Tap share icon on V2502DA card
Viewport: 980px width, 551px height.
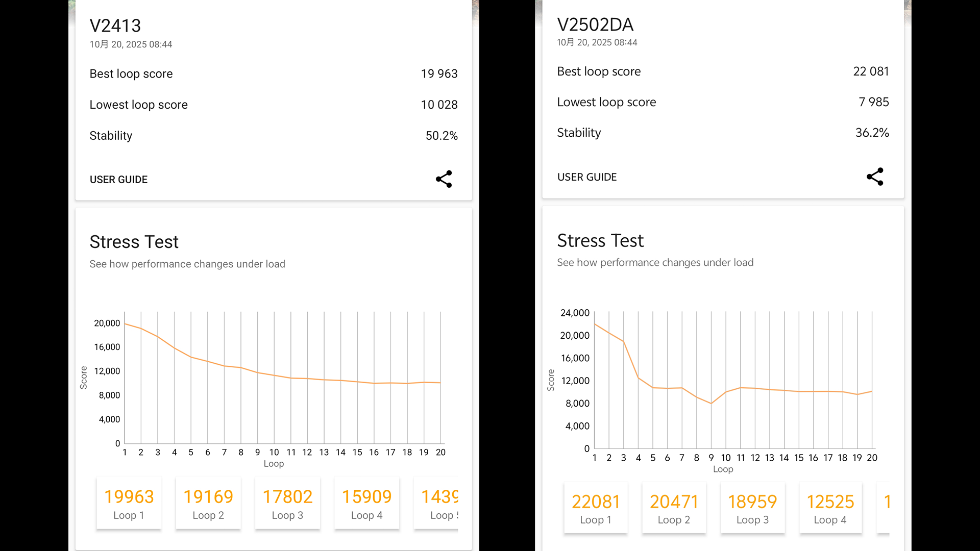(874, 177)
